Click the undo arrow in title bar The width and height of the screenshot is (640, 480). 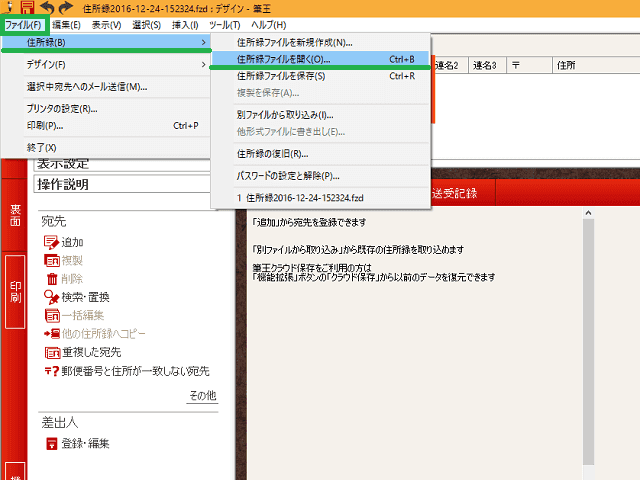click(x=48, y=8)
